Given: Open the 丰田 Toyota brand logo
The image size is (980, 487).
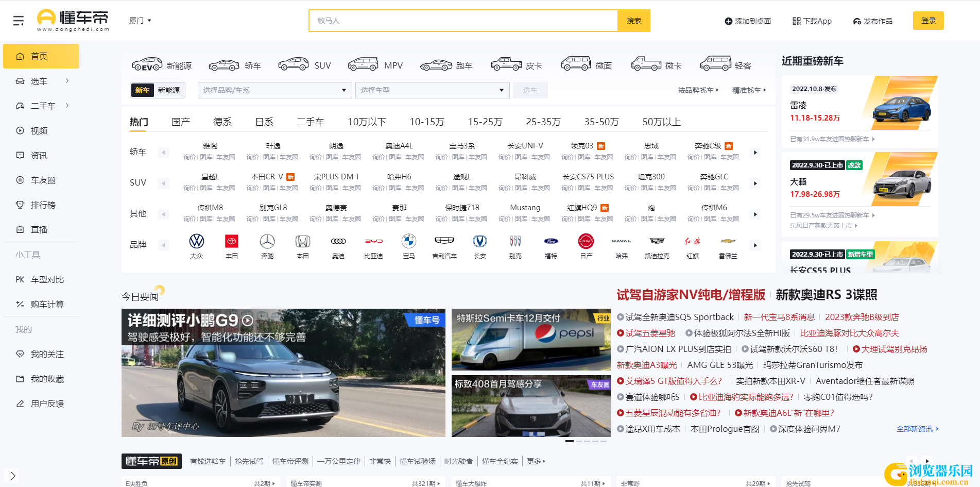Looking at the screenshot, I should 232,241.
